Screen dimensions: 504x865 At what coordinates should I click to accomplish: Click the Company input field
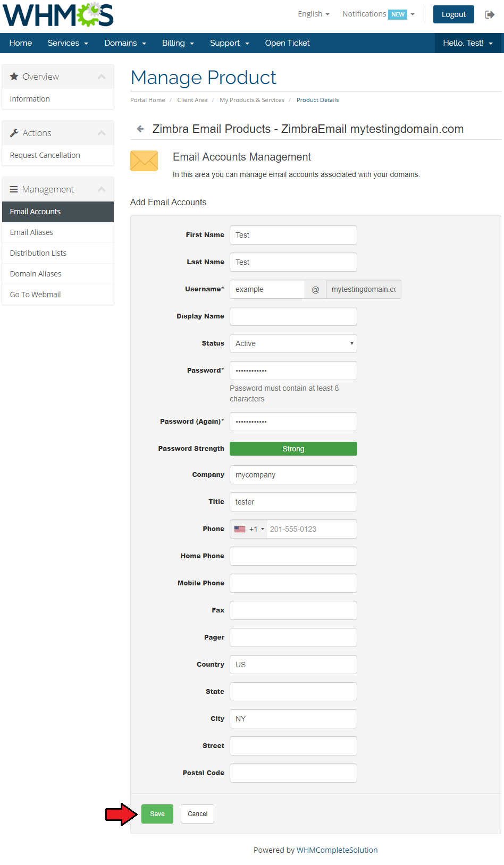[293, 475]
